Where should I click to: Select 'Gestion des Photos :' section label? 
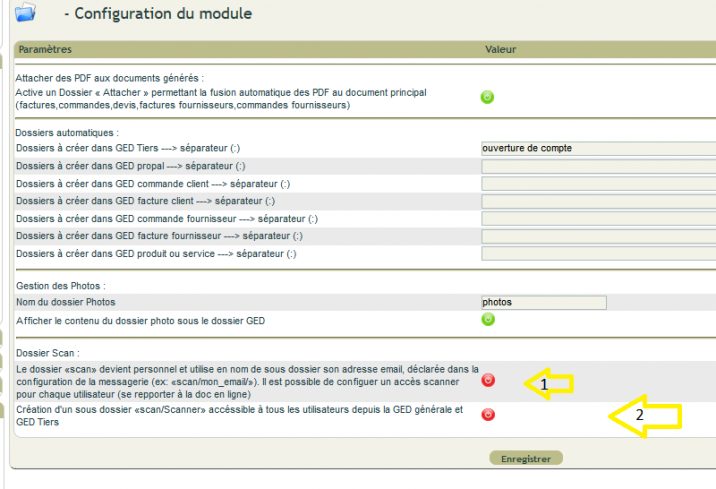click(x=61, y=286)
